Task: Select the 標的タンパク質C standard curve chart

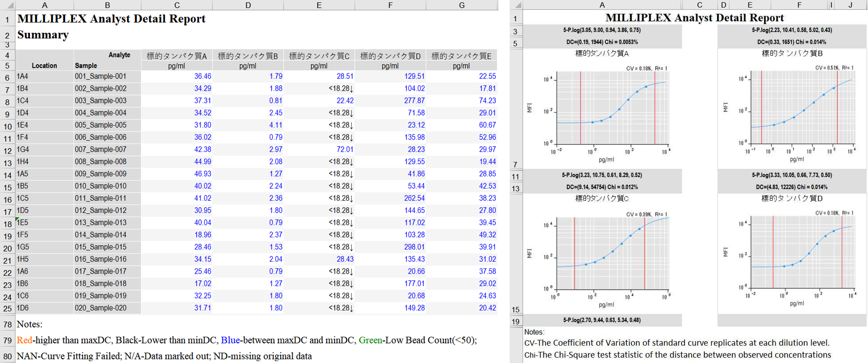Action: coord(602,254)
